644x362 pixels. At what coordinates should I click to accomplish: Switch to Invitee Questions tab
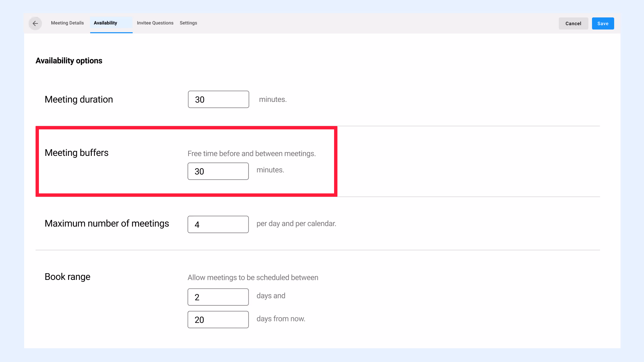coord(155,23)
